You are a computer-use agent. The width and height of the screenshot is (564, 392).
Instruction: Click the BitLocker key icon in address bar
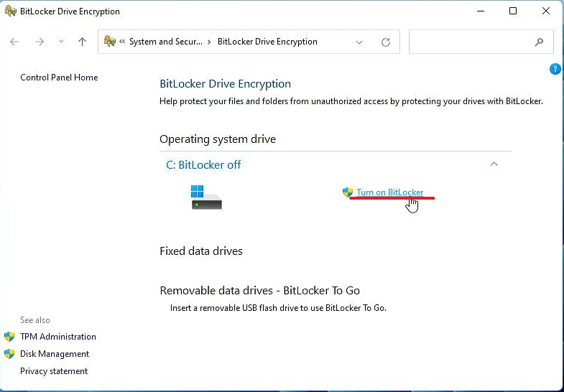click(110, 42)
